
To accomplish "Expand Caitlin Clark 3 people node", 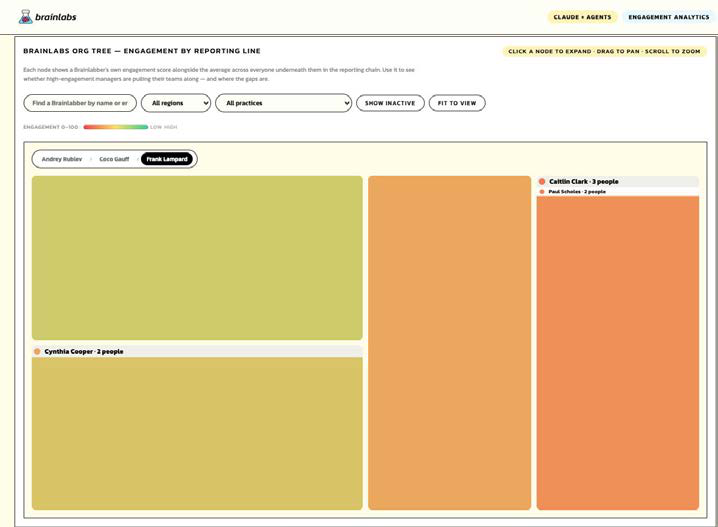I will click(618, 181).
